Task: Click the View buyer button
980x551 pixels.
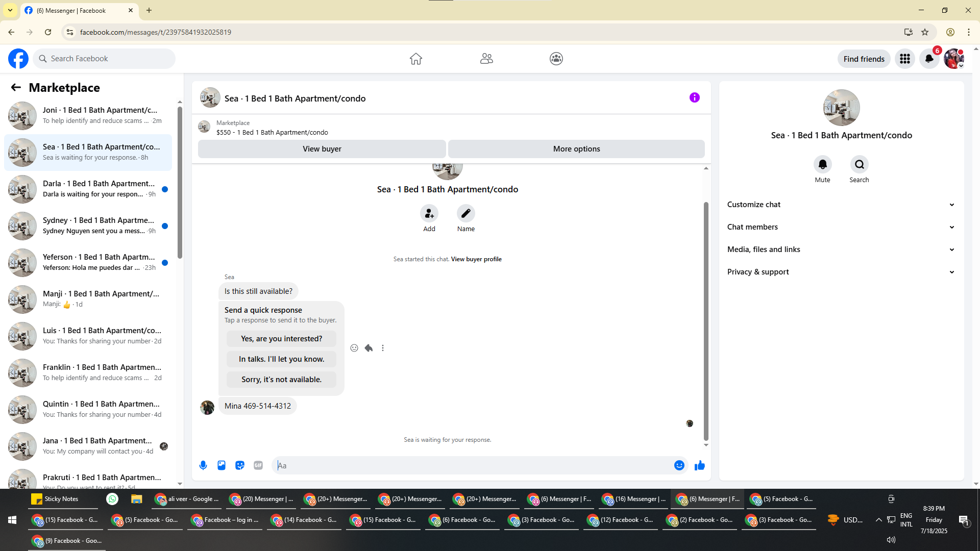Action: pyautogui.click(x=322, y=149)
